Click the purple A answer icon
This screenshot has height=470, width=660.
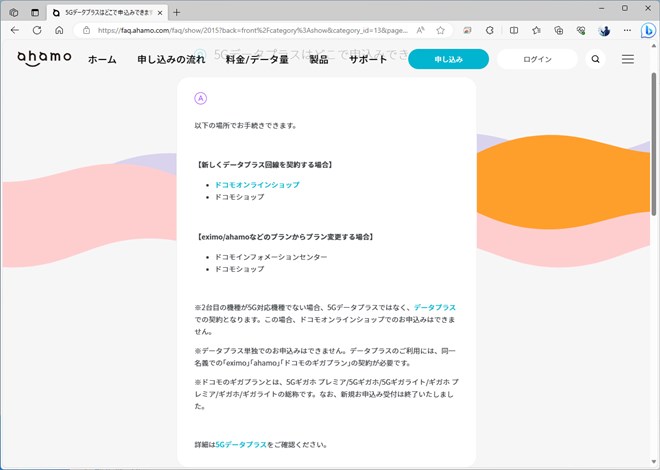(201, 98)
